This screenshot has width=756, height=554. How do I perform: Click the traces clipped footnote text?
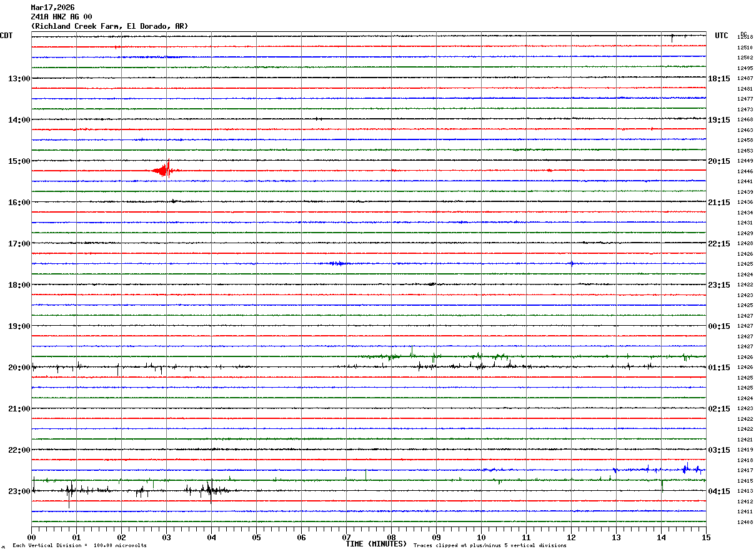490,546
